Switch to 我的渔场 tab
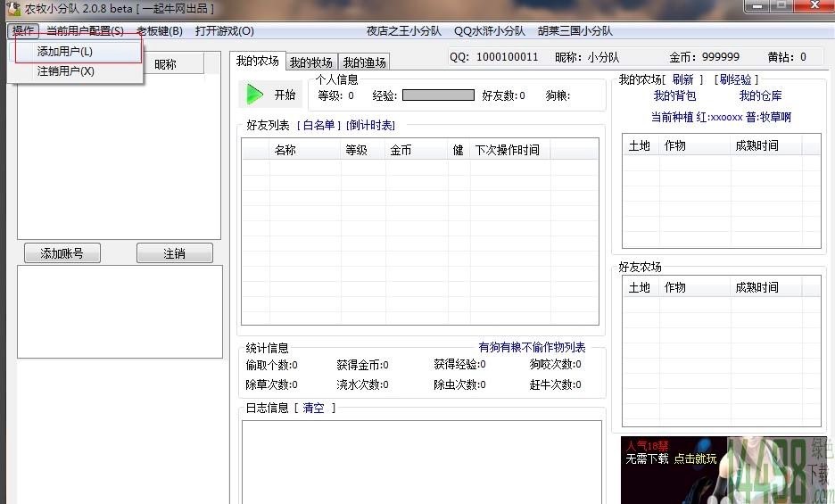835x504 pixels. point(364,62)
